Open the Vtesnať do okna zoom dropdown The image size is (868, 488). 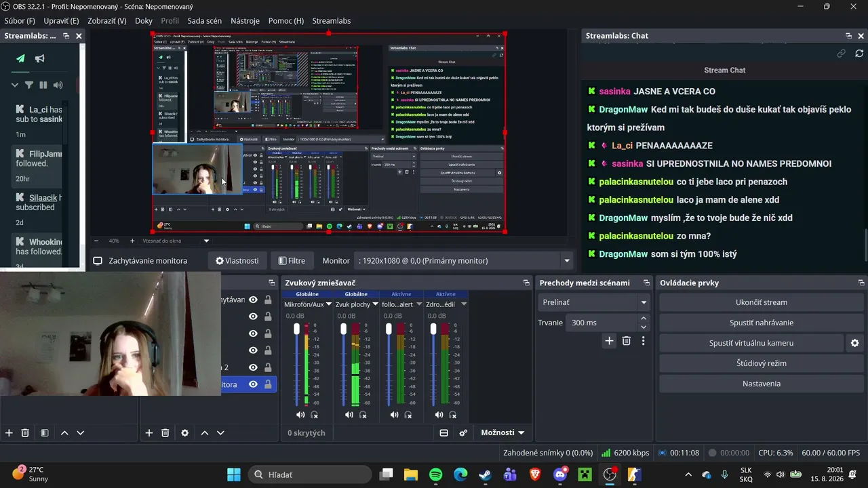point(206,241)
